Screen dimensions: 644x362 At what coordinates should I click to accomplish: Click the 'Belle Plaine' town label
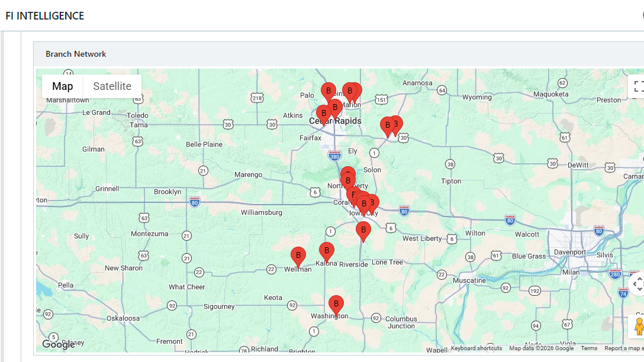204,144
